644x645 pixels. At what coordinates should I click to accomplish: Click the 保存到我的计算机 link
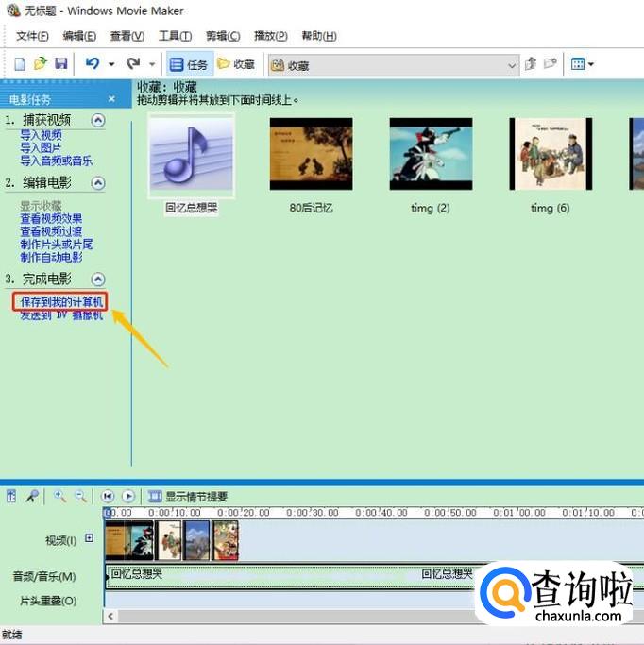click(x=61, y=301)
